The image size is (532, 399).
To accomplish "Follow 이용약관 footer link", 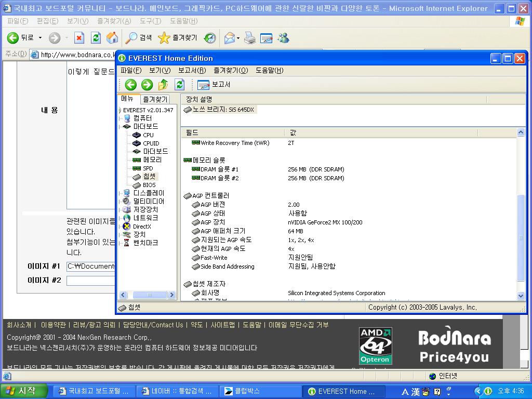I will coord(54,325).
